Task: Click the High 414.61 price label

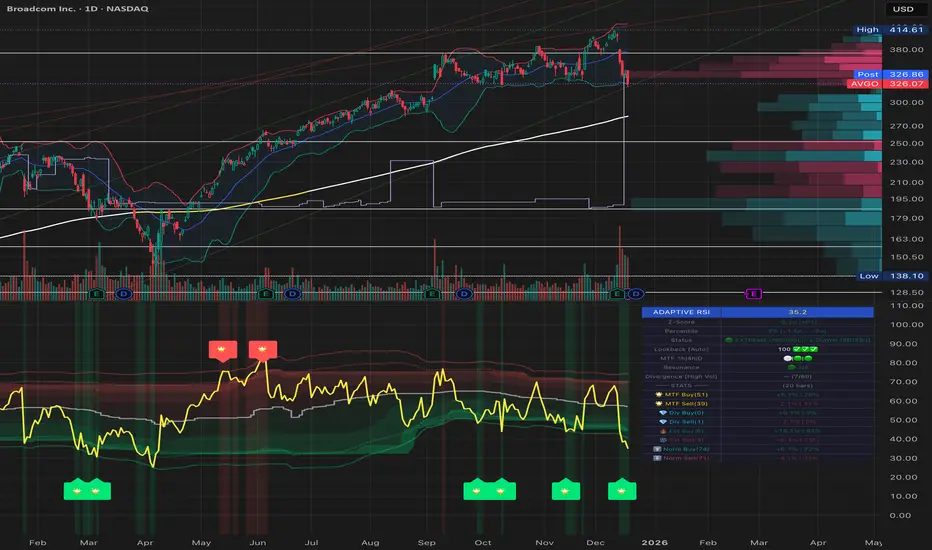Action: coord(889,29)
